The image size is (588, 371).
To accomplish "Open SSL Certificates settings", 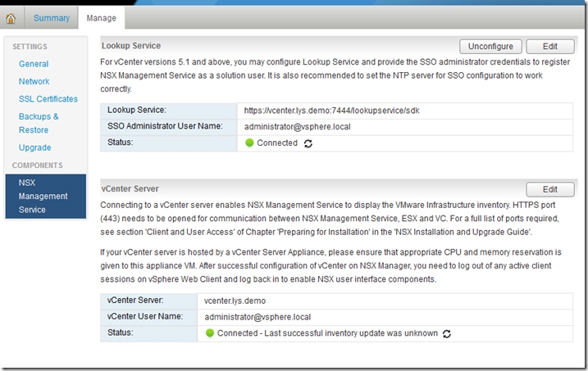I will pos(48,99).
